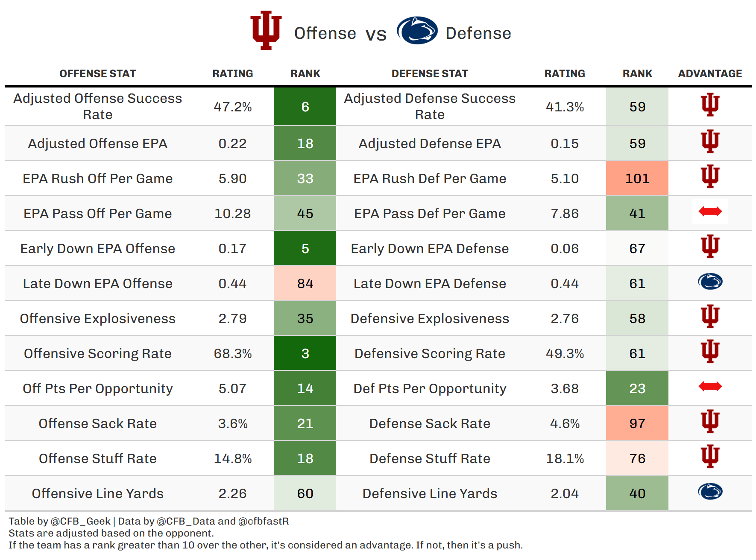Click Indiana icon in EPA Rush row
Image resolution: width=756 pixels, height=560 pixels.
click(710, 177)
